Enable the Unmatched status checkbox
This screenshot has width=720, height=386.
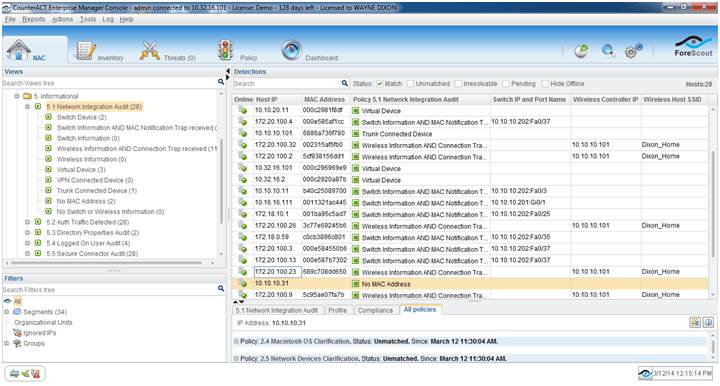[x=411, y=84]
